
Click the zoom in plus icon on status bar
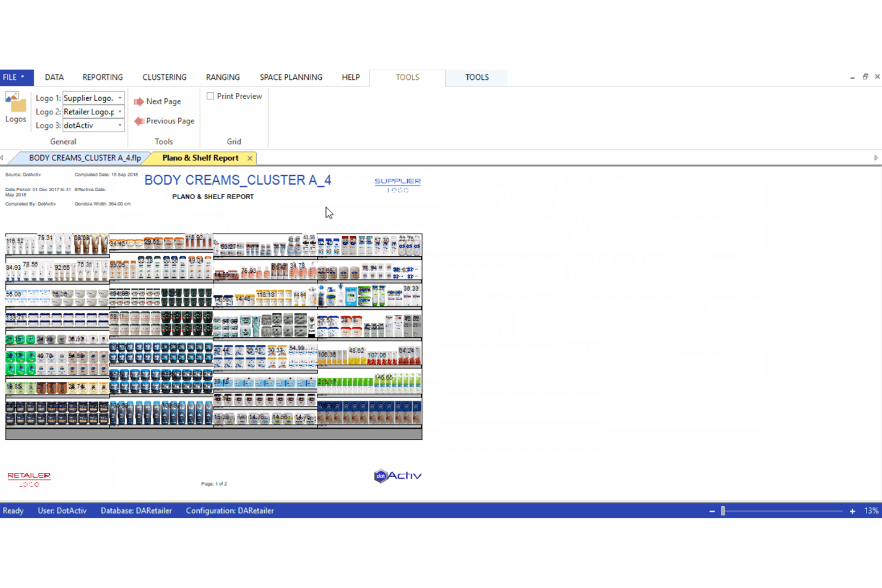[852, 511]
